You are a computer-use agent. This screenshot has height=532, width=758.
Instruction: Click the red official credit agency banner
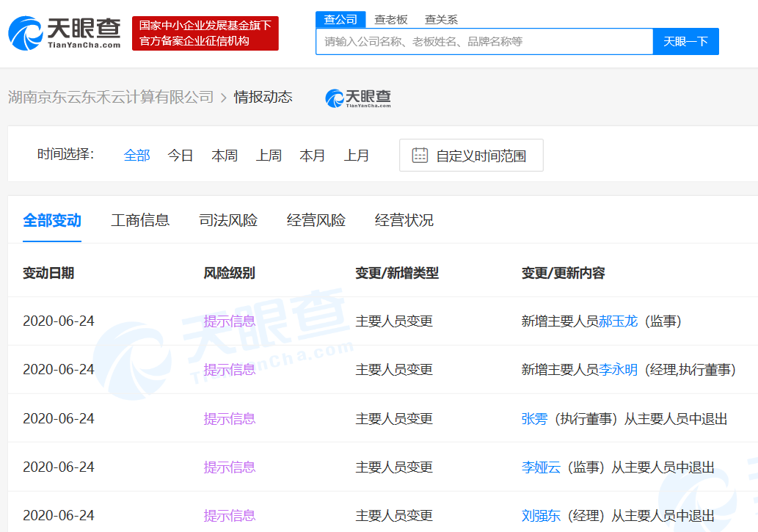(x=205, y=34)
